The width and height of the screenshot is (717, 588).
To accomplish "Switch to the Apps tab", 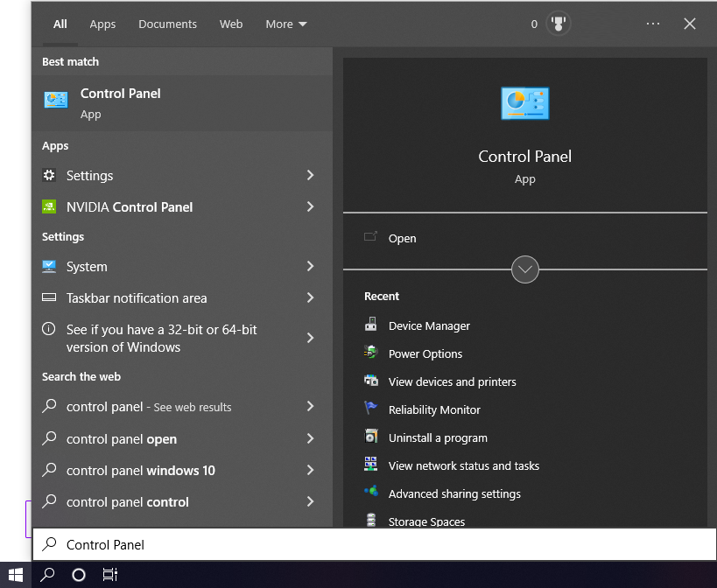I will click(x=102, y=24).
